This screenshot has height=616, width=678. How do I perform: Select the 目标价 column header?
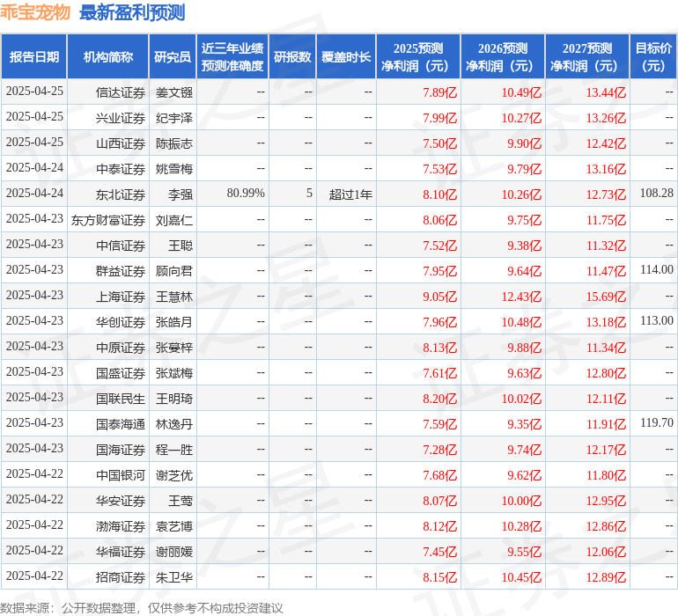653,57
